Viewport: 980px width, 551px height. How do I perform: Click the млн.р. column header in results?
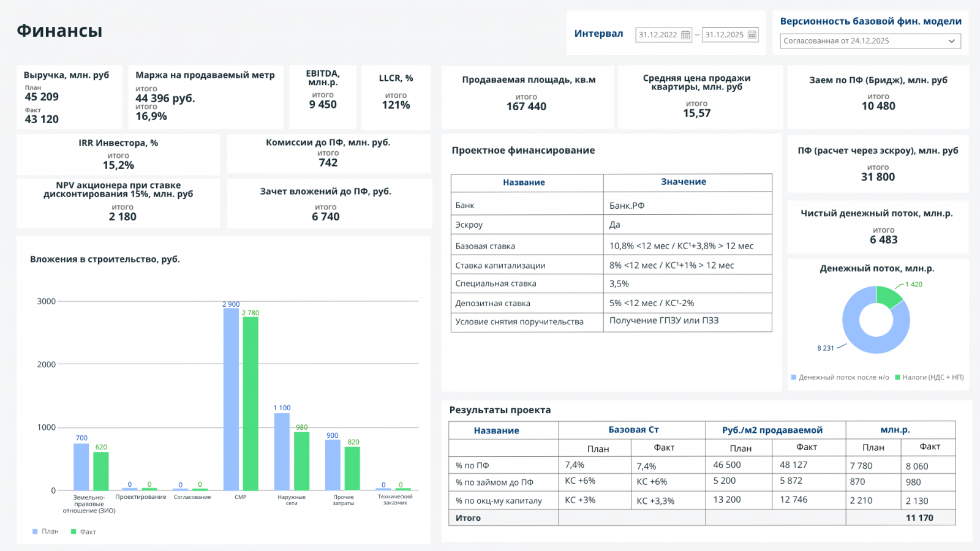[895, 430]
